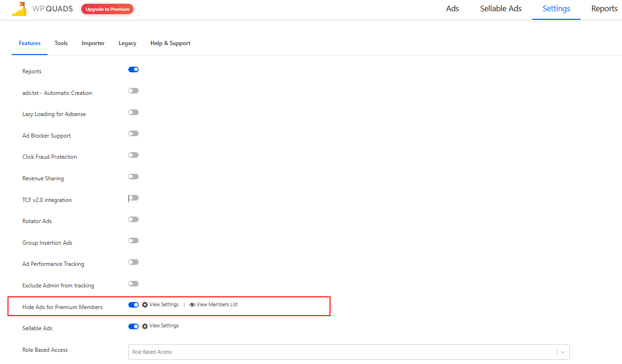This screenshot has height=364, width=622.
Task: Turn on Click Fraud Protection
Action: point(134,155)
